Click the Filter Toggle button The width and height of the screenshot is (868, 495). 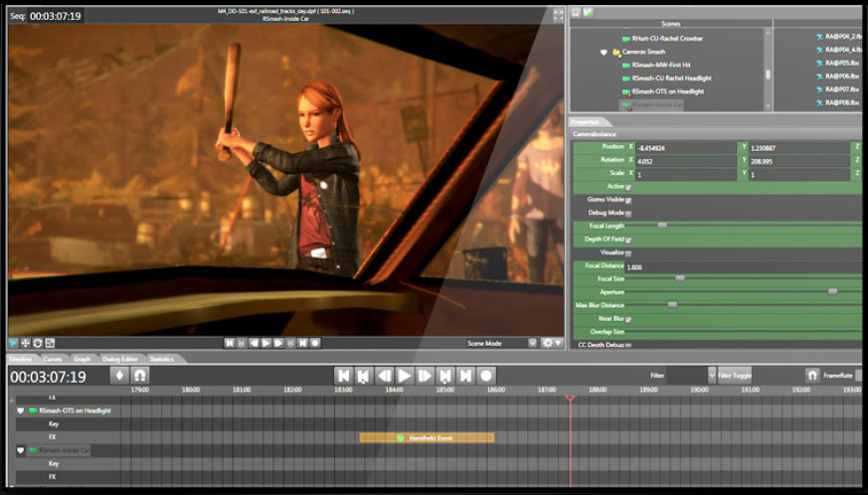pyautogui.click(x=735, y=376)
